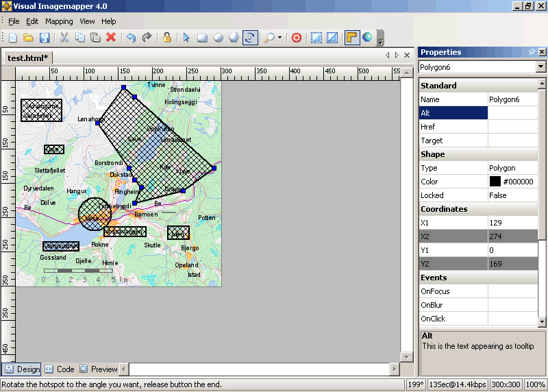The height and width of the screenshot is (392, 548).
Task: Go to previous document tab arrow
Action: coord(387,56)
